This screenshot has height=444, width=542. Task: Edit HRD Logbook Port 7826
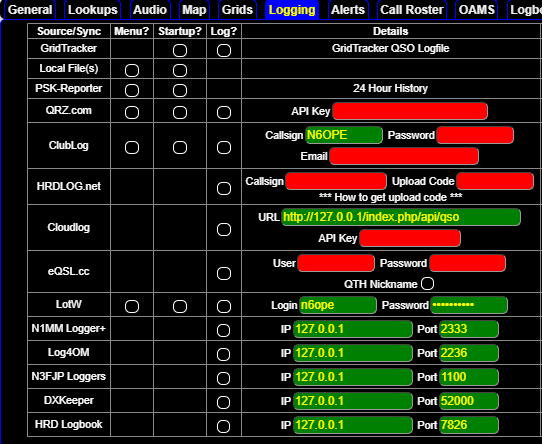(x=469, y=425)
